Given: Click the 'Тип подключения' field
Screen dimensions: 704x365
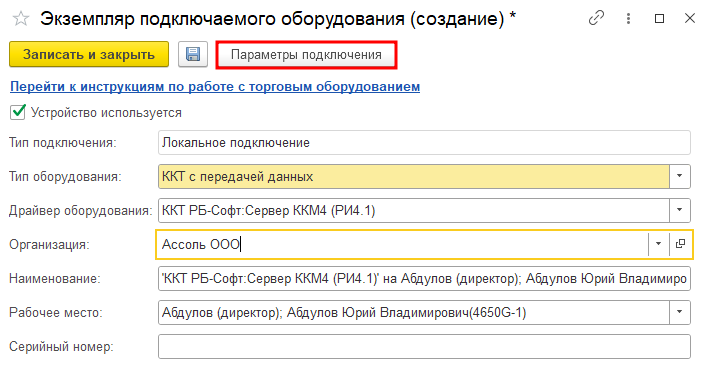Looking at the screenshot, I should 424,142.
